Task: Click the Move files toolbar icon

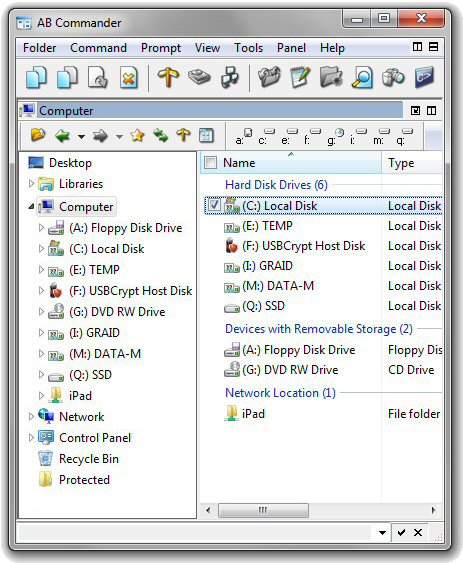Action: click(x=68, y=77)
